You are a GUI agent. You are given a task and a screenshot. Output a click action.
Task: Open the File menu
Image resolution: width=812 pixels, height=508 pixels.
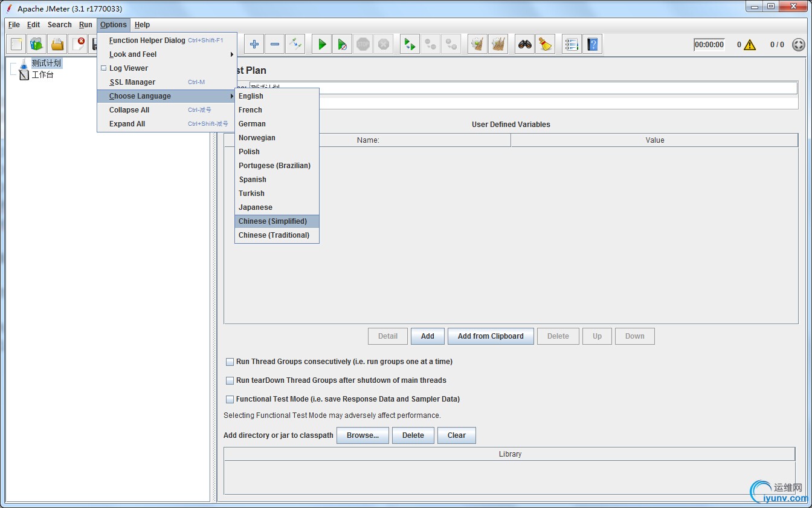click(x=14, y=25)
